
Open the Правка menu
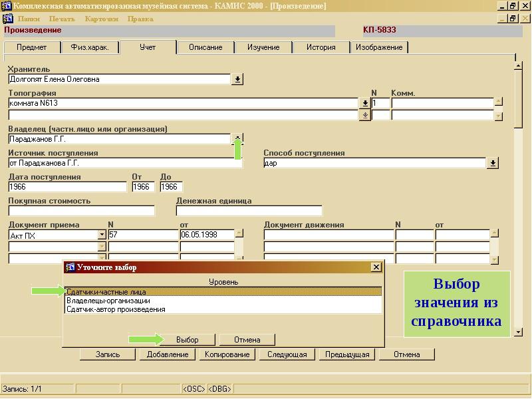[x=140, y=19]
